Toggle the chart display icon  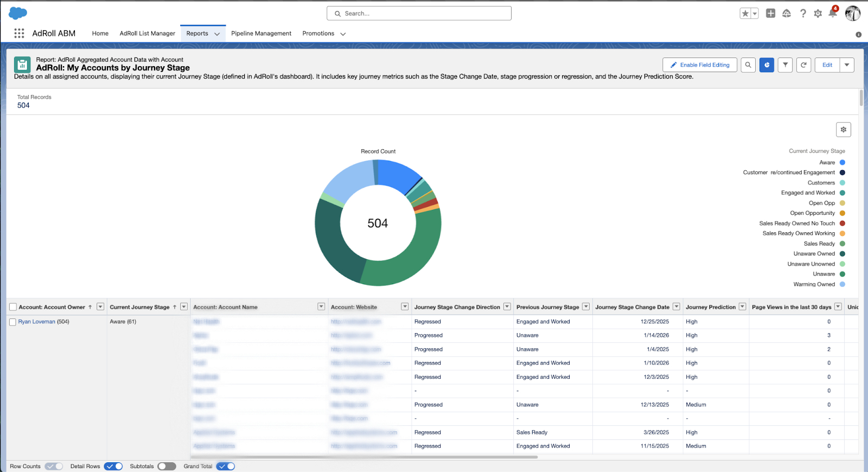[767, 65]
